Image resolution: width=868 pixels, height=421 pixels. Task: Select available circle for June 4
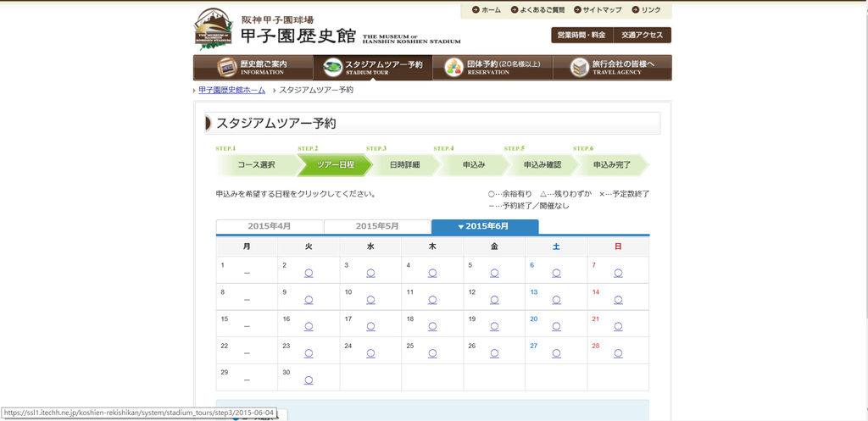[x=432, y=273]
